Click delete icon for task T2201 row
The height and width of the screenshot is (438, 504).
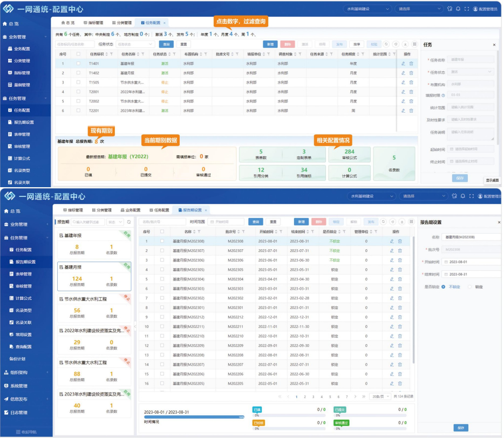[411, 111]
